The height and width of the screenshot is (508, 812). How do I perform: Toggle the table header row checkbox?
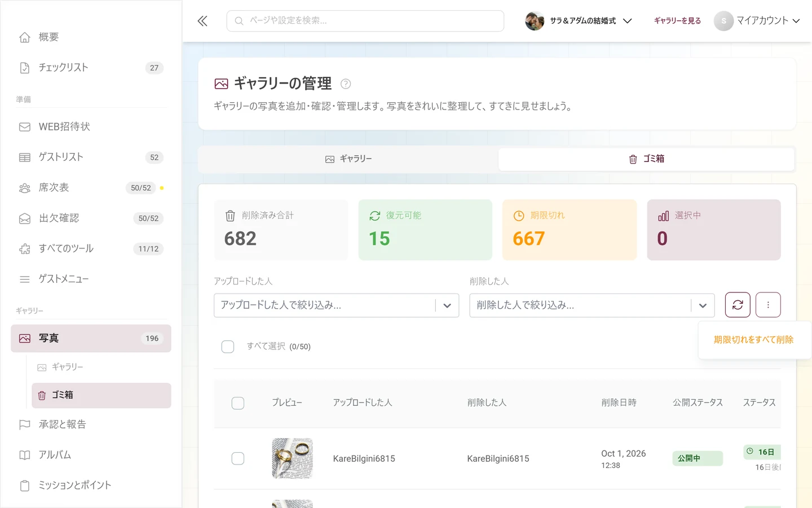click(x=238, y=403)
